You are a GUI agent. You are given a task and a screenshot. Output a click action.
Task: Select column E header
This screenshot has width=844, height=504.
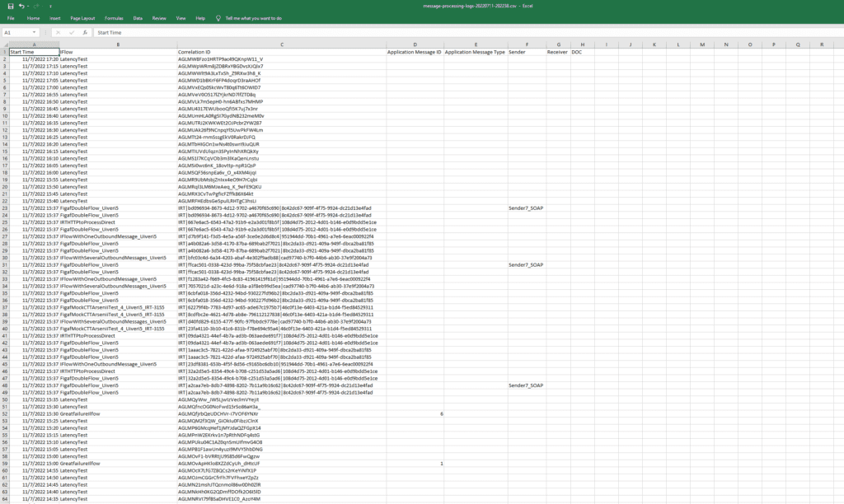(x=476, y=44)
